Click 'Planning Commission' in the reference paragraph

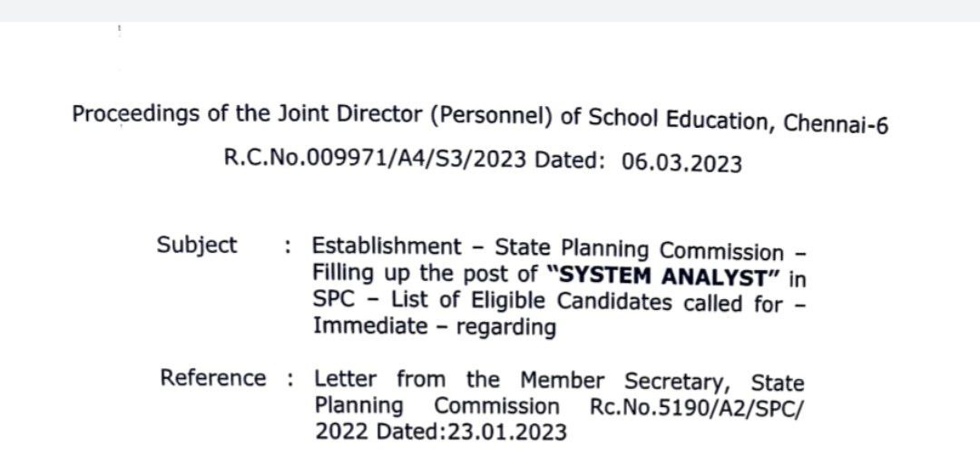436,406
